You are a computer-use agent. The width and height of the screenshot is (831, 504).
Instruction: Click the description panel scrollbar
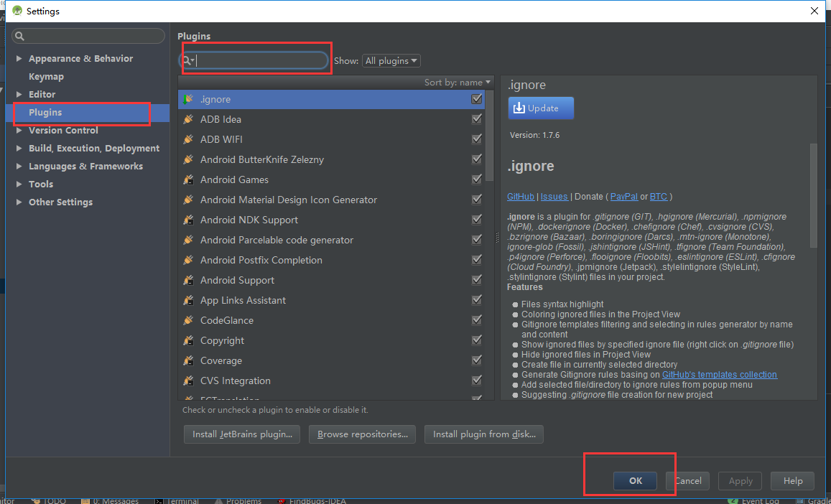[x=814, y=195]
